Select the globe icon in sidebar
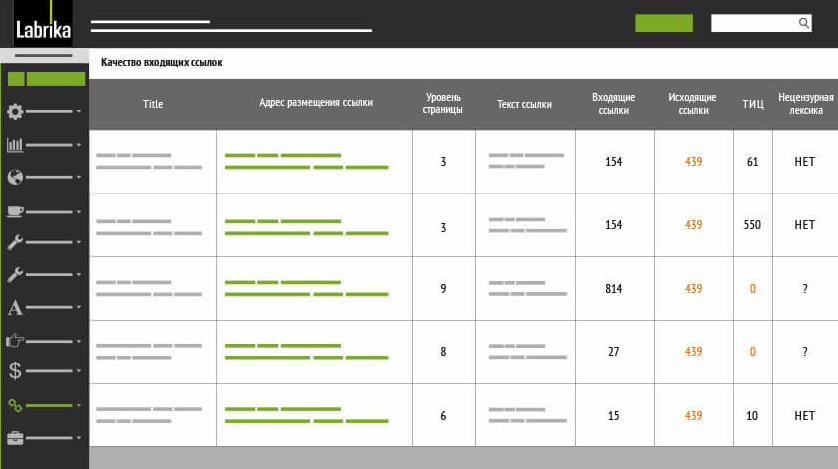Image resolution: width=838 pixels, height=469 pixels. pos(15,178)
